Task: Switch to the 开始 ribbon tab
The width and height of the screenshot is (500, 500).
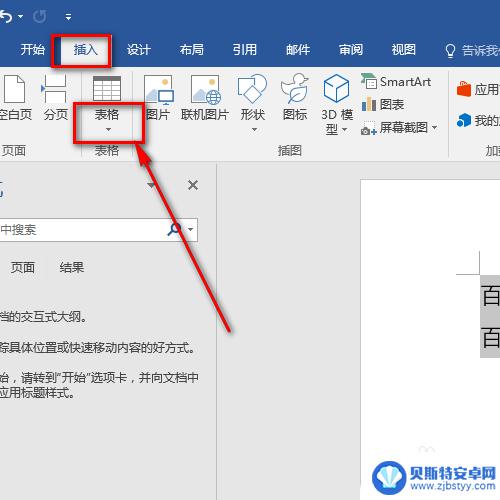Action: [x=32, y=50]
